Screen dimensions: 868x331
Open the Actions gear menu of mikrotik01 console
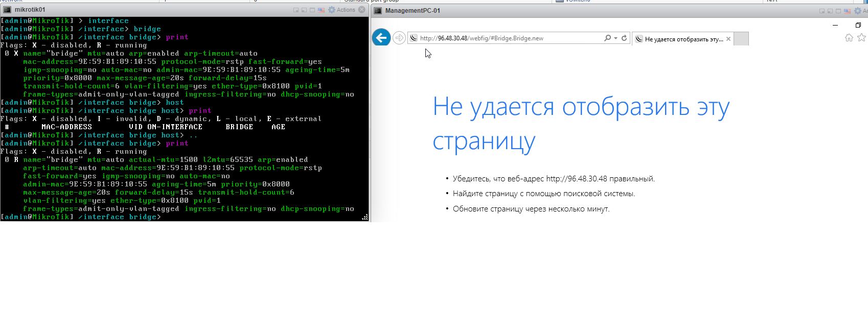[x=341, y=10]
